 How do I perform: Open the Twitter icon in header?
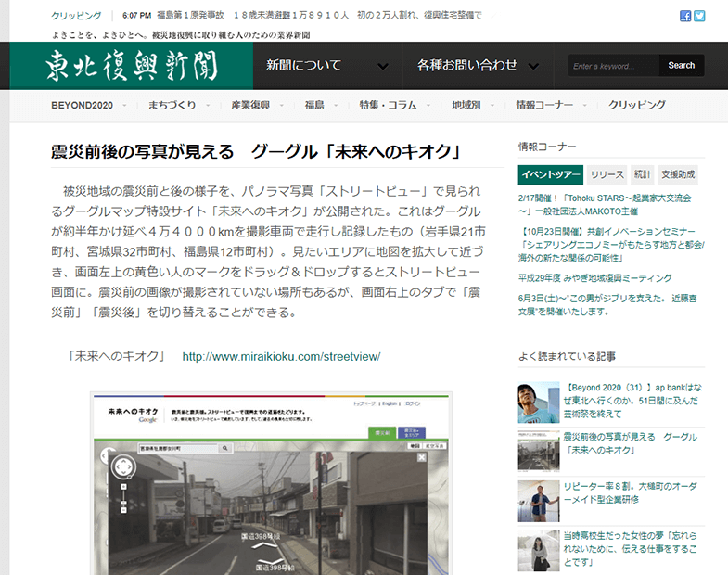pyautogui.click(x=699, y=16)
